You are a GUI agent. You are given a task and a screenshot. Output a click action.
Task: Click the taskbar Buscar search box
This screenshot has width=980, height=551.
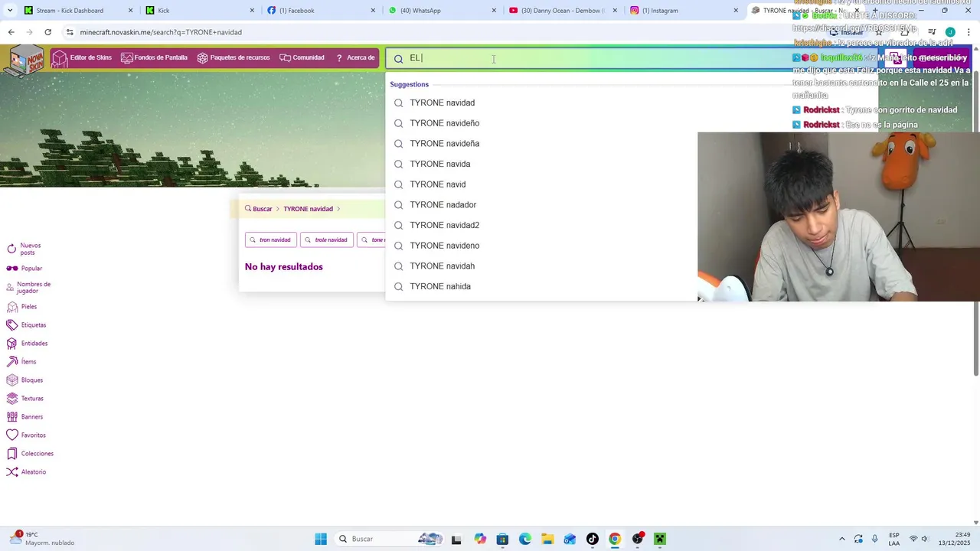pyautogui.click(x=387, y=539)
